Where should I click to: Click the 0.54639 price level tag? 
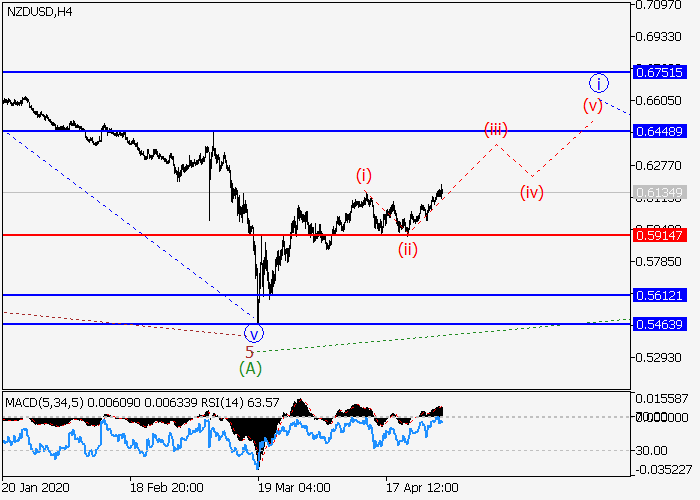[x=659, y=324]
